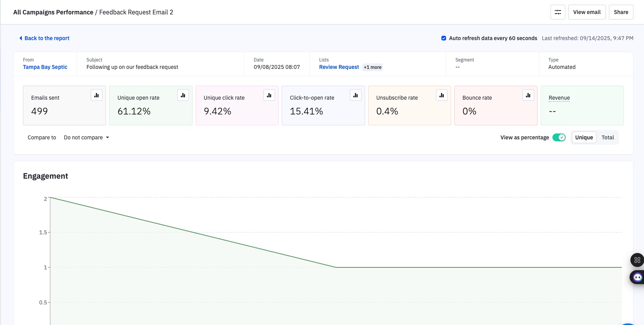Click the Revenue metric label
This screenshot has width=644, height=325.
coord(559,98)
